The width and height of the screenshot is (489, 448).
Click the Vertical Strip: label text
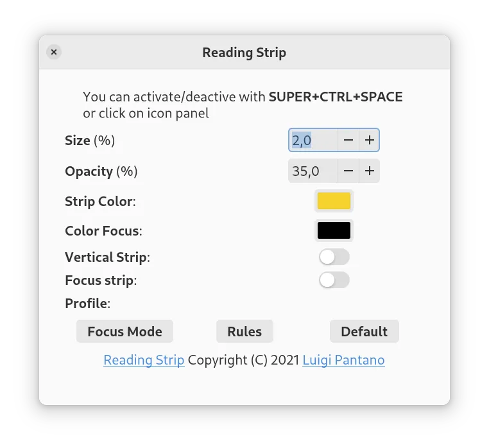(x=107, y=257)
